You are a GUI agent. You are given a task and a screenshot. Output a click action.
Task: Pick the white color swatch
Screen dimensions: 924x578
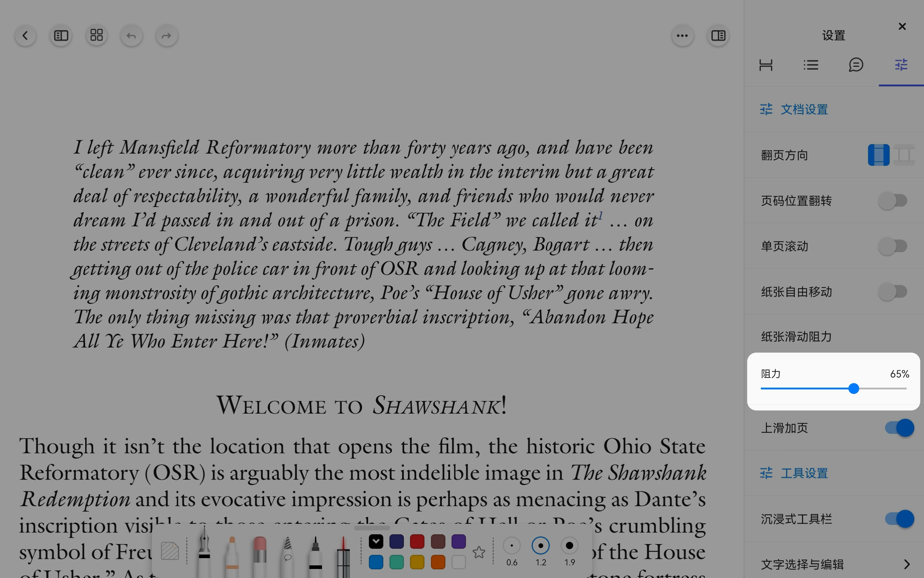458,562
